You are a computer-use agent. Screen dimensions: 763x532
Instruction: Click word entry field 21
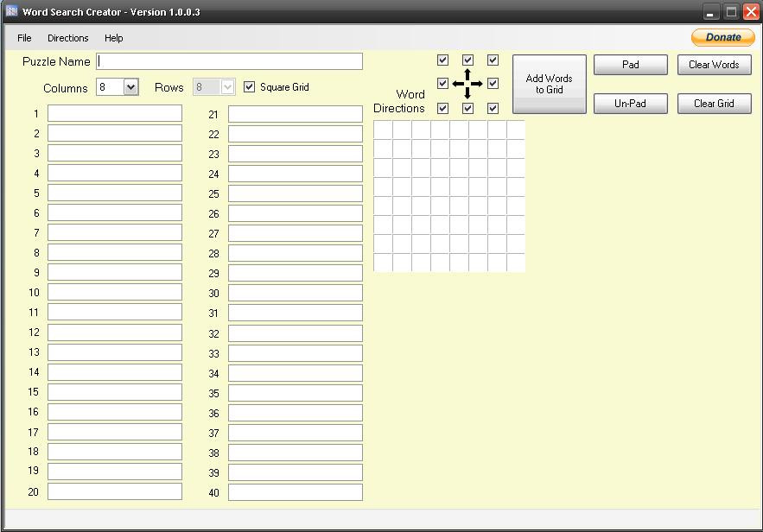coord(296,114)
